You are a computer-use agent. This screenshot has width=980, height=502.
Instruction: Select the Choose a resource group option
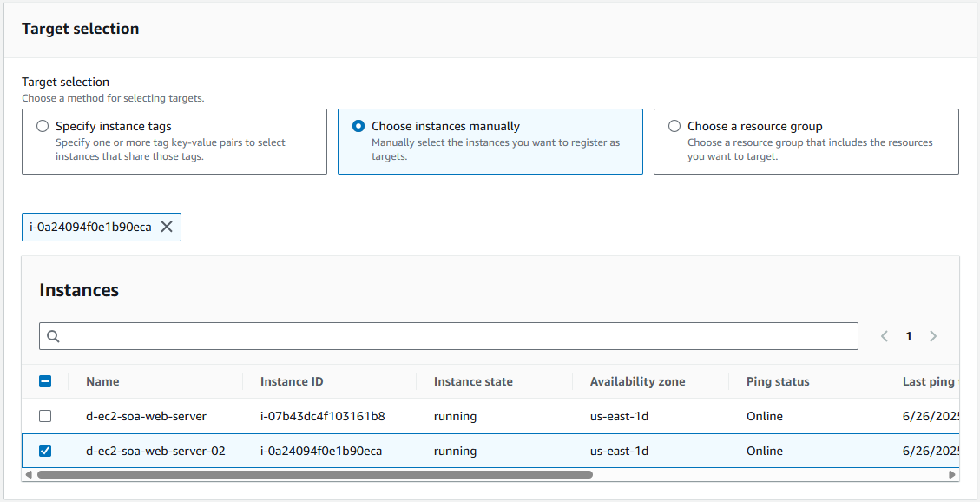point(674,126)
